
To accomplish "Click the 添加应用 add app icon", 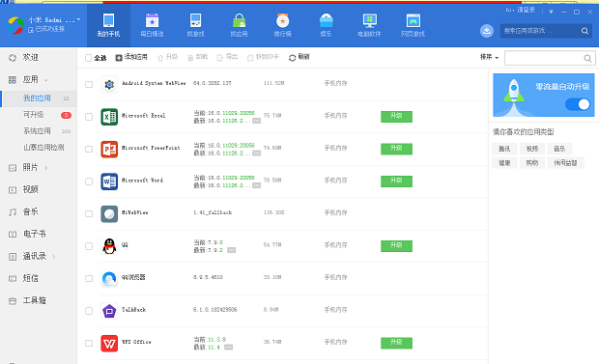I will [x=119, y=58].
